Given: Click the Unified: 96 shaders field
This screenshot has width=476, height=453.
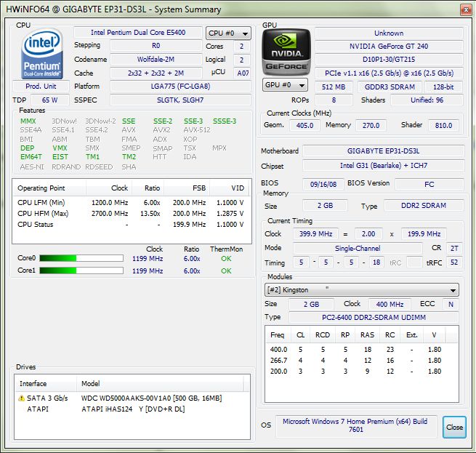Looking at the screenshot, I should click(427, 100).
